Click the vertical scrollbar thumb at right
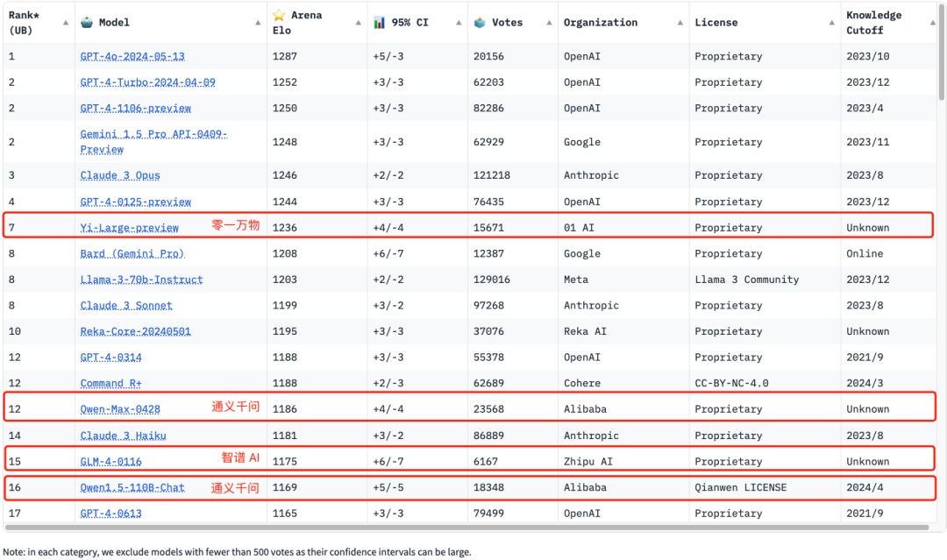Screen dimensions: 947x560 click(x=941, y=52)
